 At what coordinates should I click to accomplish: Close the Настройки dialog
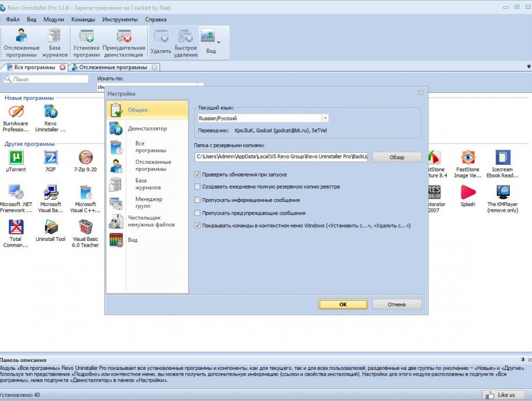(421, 93)
